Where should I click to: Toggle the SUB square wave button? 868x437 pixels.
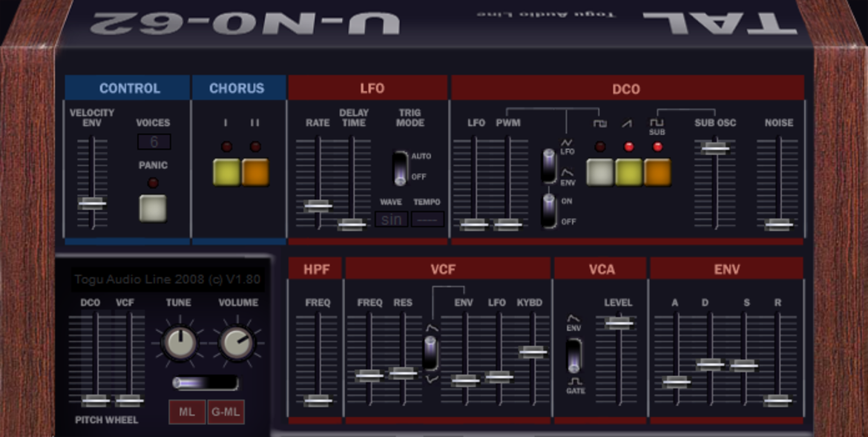657,171
